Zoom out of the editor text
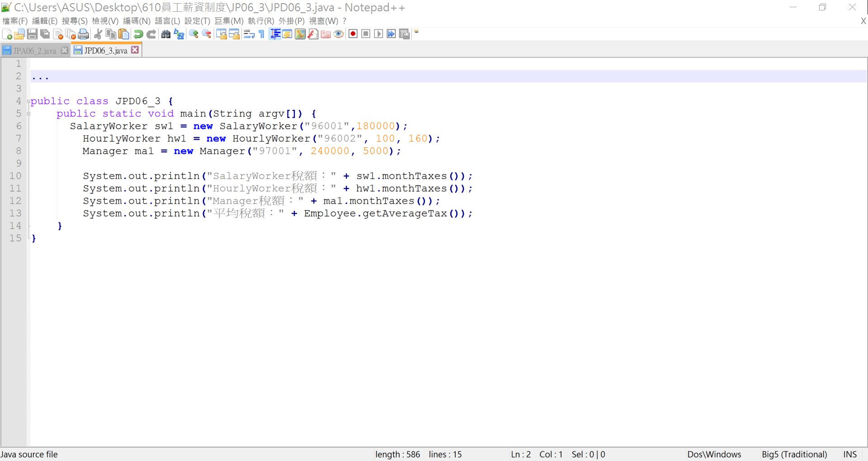868x461 pixels. [x=207, y=34]
